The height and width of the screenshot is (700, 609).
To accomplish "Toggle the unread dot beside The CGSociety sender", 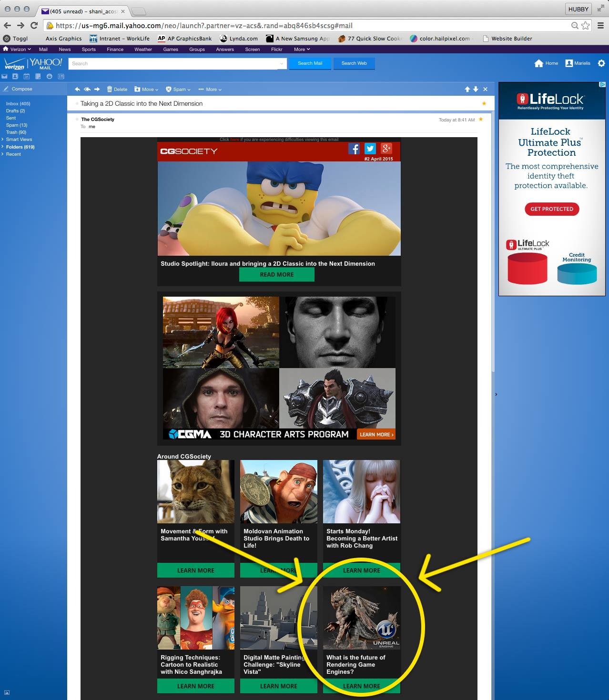I will click(x=77, y=119).
